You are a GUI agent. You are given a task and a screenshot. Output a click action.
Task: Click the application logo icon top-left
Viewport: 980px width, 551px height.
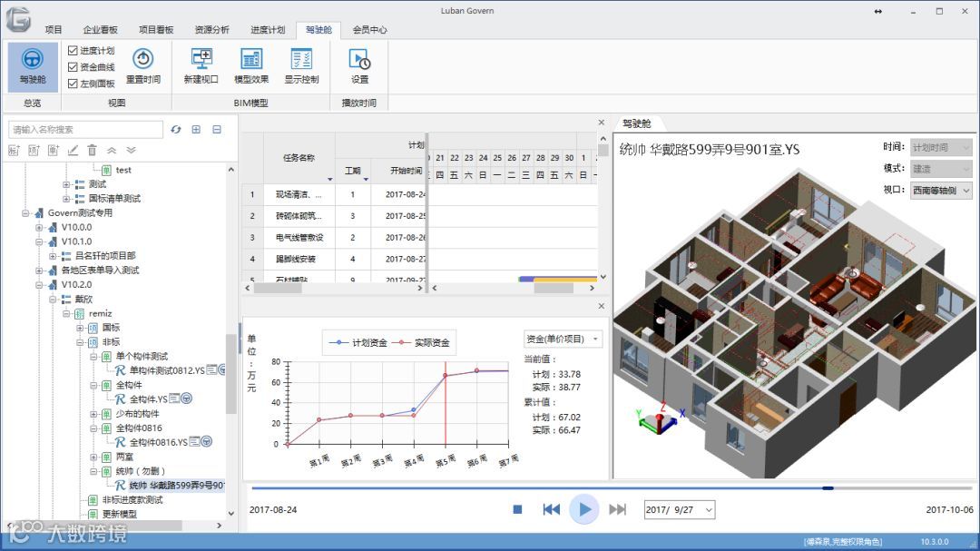coord(18,19)
